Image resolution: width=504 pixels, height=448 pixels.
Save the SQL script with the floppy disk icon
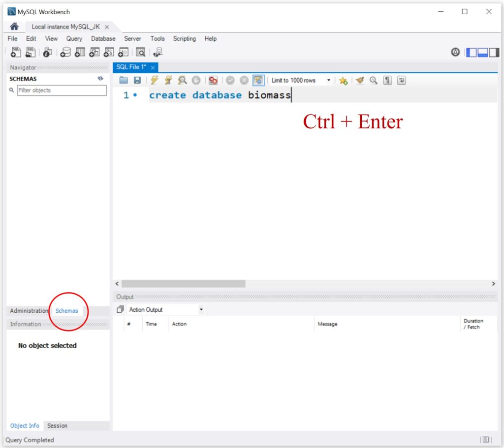click(137, 80)
